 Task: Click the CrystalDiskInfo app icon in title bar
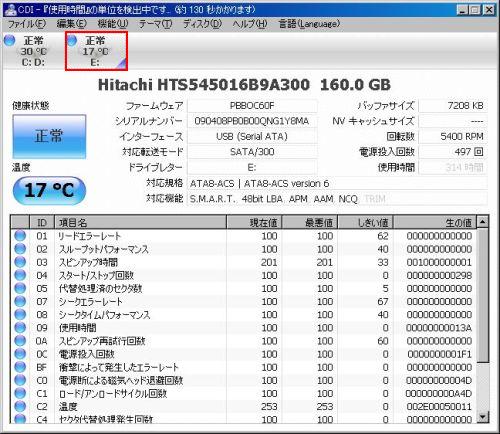point(10,9)
